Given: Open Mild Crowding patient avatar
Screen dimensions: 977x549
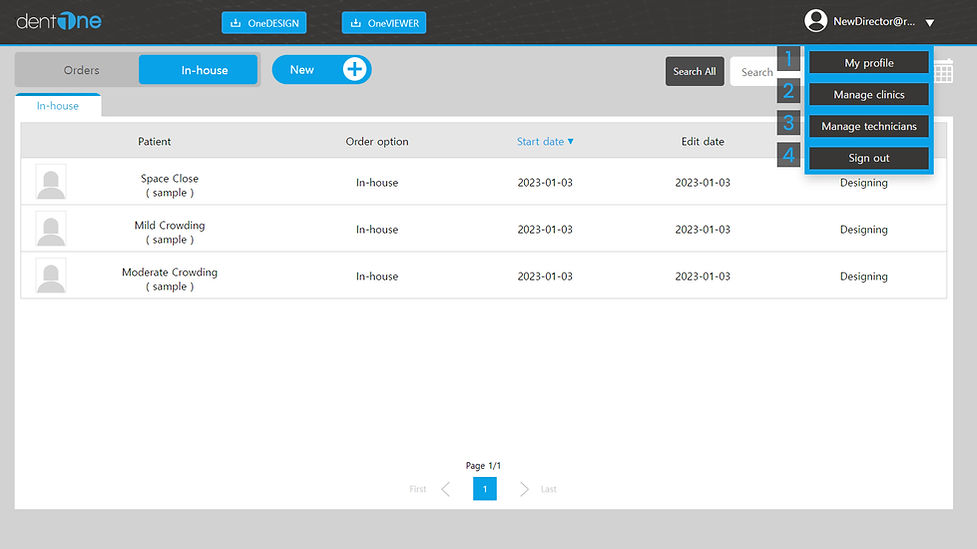Looking at the screenshot, I should click(51, 229).
